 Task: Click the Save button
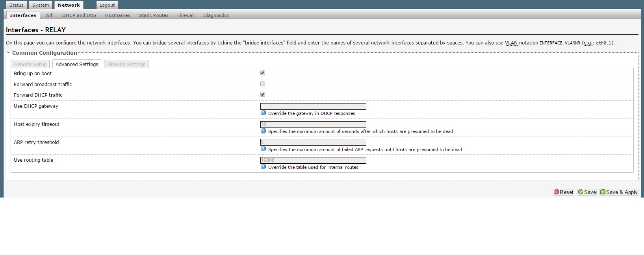587,192
